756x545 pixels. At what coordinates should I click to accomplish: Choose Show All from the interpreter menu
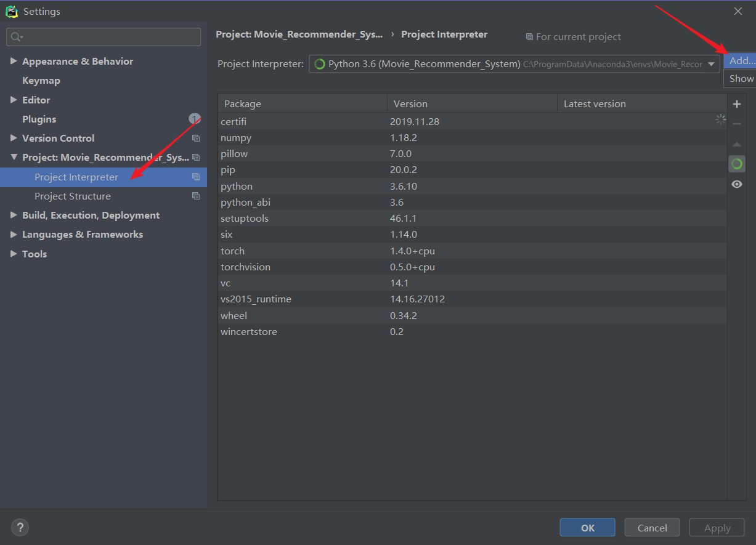point(741,78)
